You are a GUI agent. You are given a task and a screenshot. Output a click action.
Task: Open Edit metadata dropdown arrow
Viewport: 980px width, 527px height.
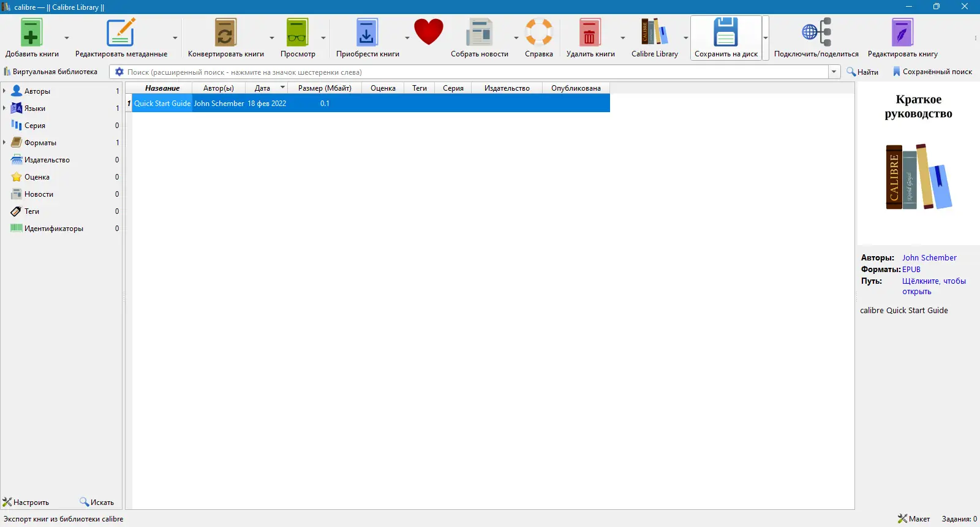click(x=175, y=38)
